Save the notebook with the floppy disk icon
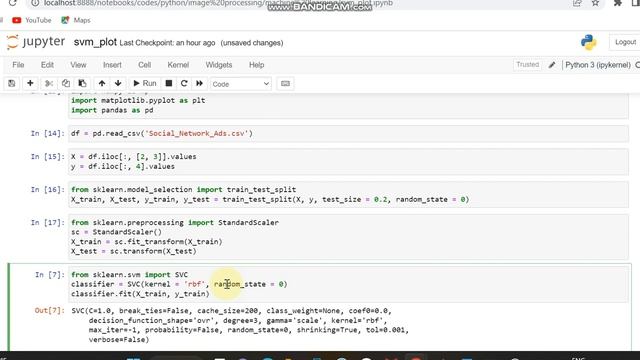640x360 pixels. (11, 83)
